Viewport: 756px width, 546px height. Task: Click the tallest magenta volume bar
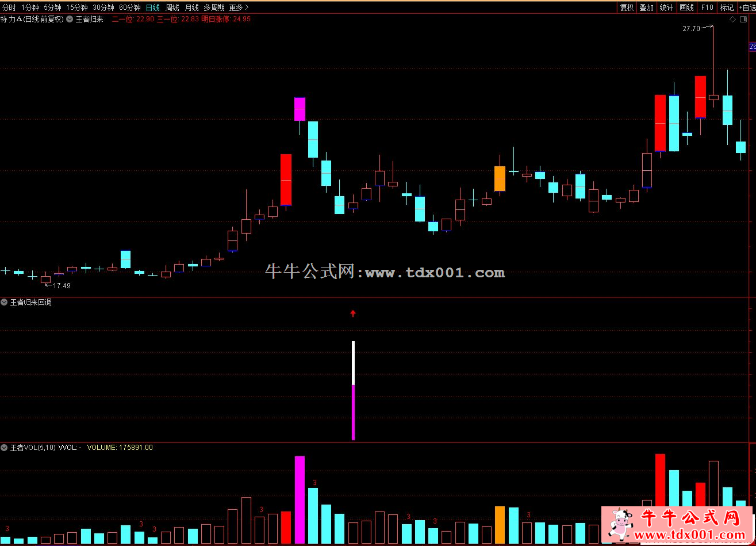coord(300,500)
